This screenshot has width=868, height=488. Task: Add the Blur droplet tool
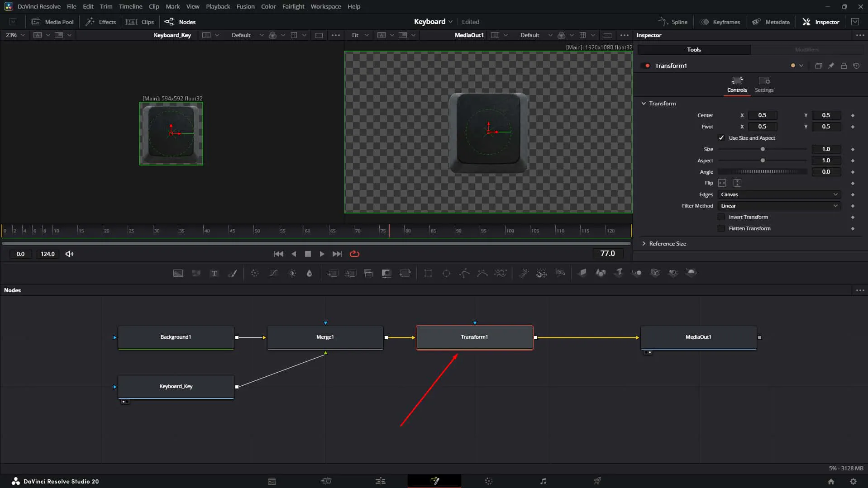pos(310,273)
